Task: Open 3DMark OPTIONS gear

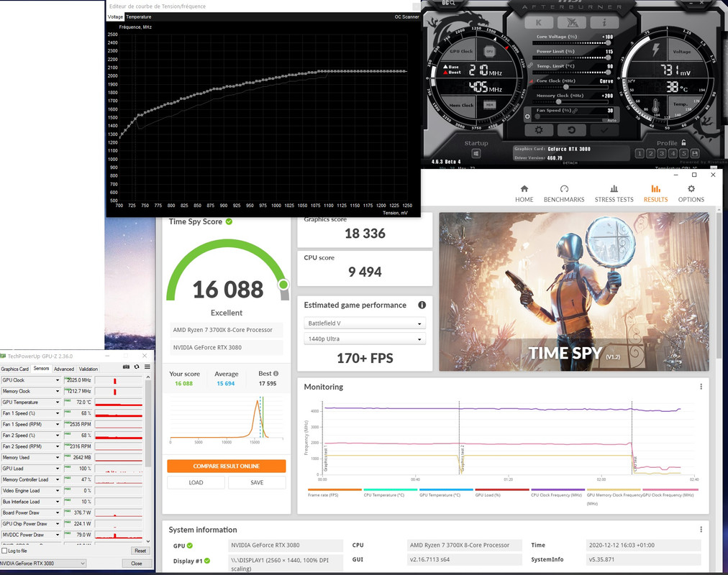Action: point(691,193)
